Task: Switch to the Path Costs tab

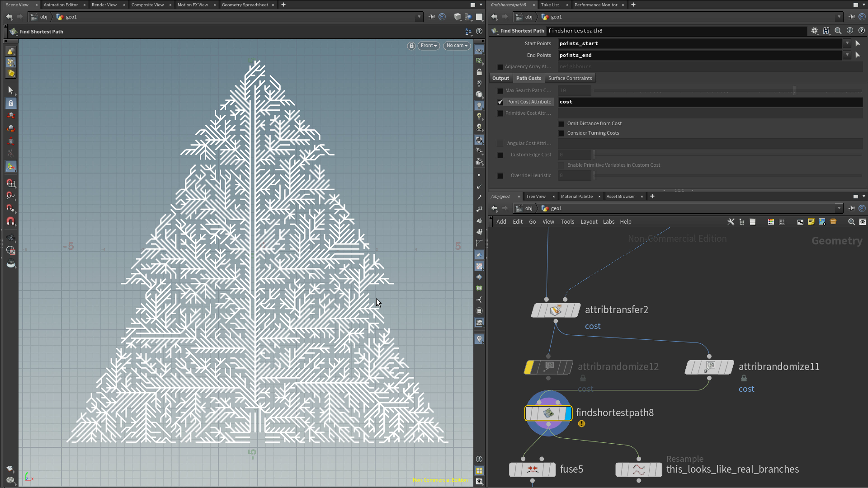Action: pos(528,78)
